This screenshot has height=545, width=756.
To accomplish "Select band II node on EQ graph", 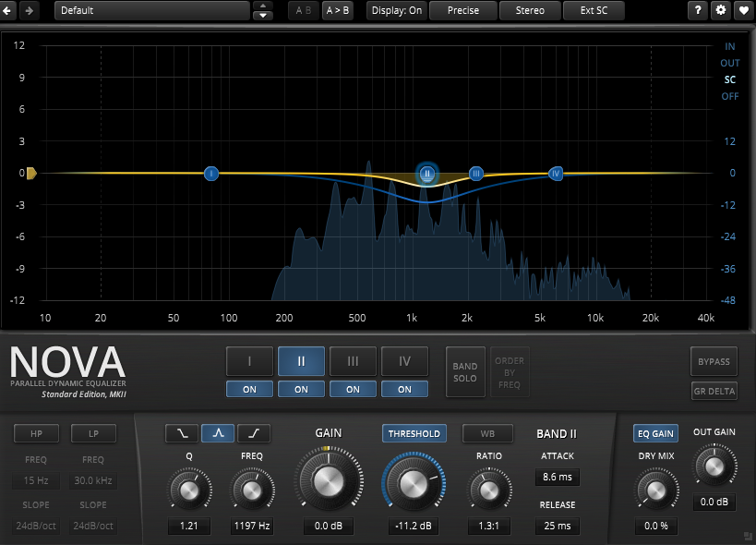I will pyautogui.click(x=426, y=174).
